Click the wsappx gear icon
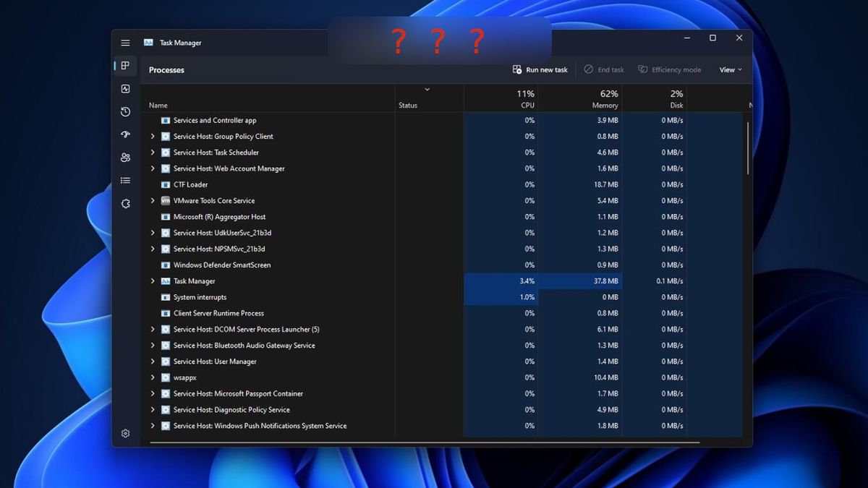This screenshot has height=488, width=868. point(166,377)
